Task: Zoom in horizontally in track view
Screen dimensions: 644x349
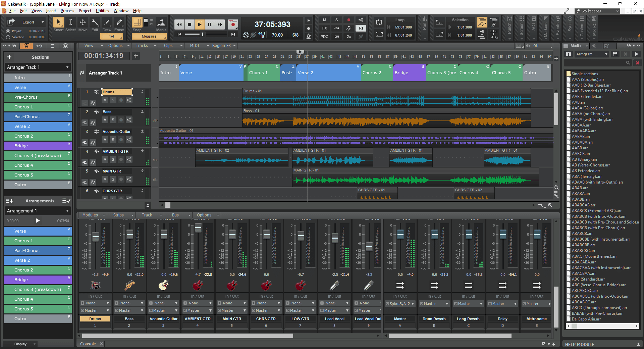Action: [550, 205]
